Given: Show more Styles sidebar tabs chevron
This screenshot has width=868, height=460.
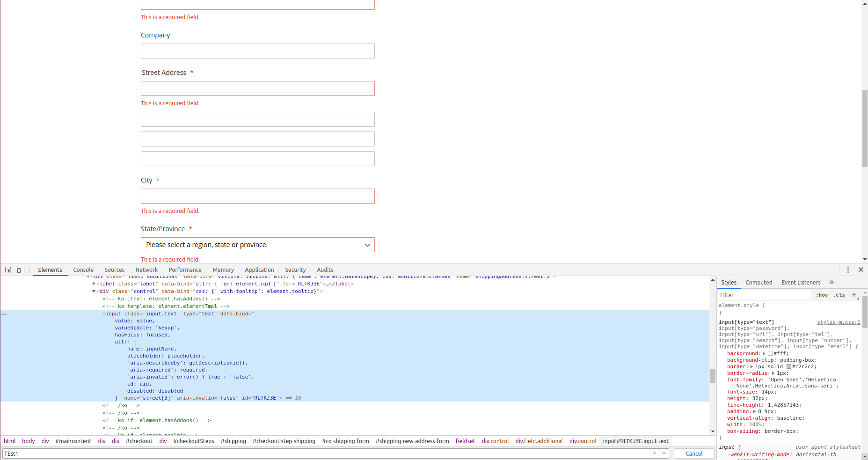Looking at the screenshot, I should tap(832, 282).
